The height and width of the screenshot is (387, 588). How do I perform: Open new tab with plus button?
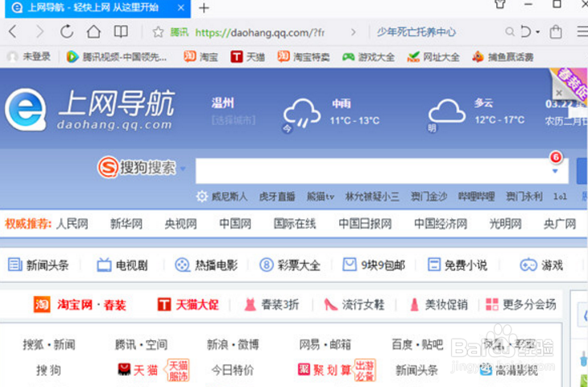click(204, 8)
